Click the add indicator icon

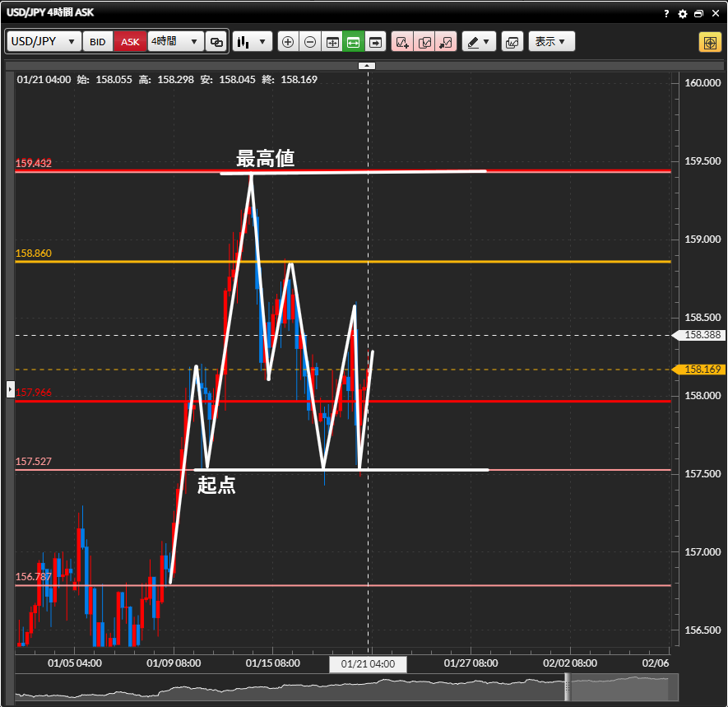(402, 42)
